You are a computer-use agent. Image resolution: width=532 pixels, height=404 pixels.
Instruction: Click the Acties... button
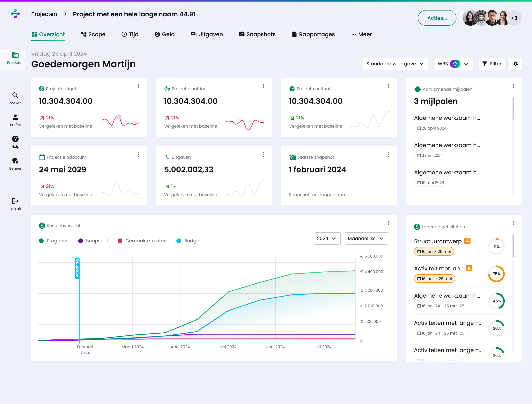[x=437, y=18]
